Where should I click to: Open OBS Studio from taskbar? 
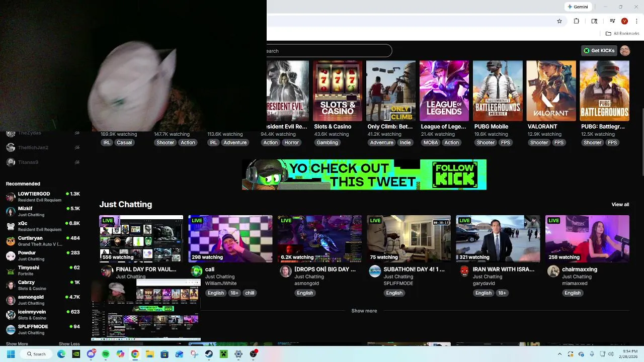[254, 354]
